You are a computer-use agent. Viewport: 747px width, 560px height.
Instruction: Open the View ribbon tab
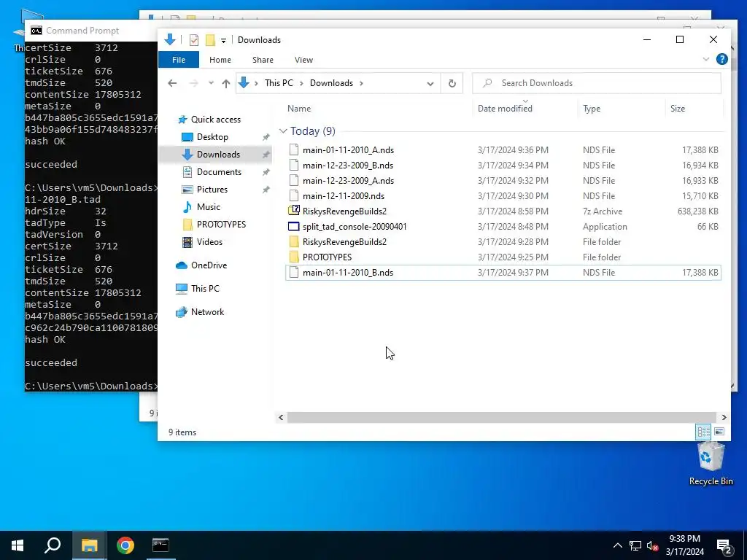tap(303, 60)
